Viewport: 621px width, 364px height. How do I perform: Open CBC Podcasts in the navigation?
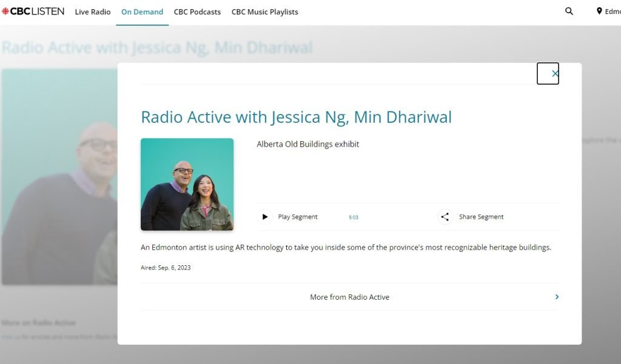pyautogui.click(x=197, y=12)
